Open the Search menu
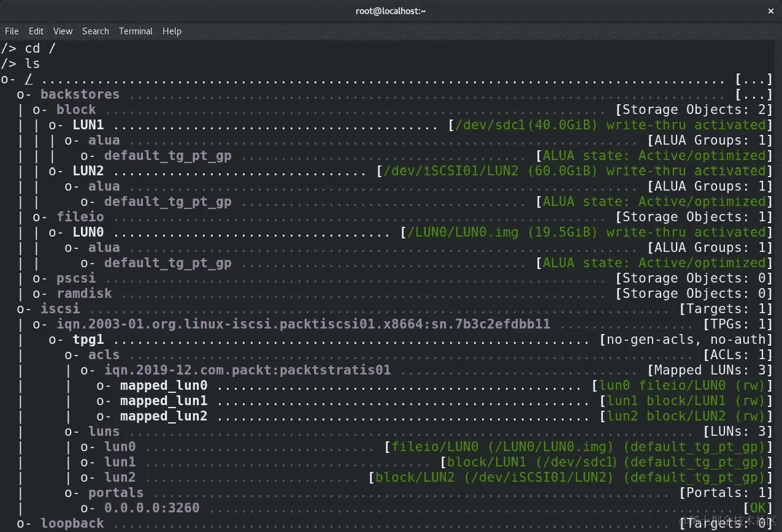The height and width of the screenshot is (532, 782). pos(96,31)
